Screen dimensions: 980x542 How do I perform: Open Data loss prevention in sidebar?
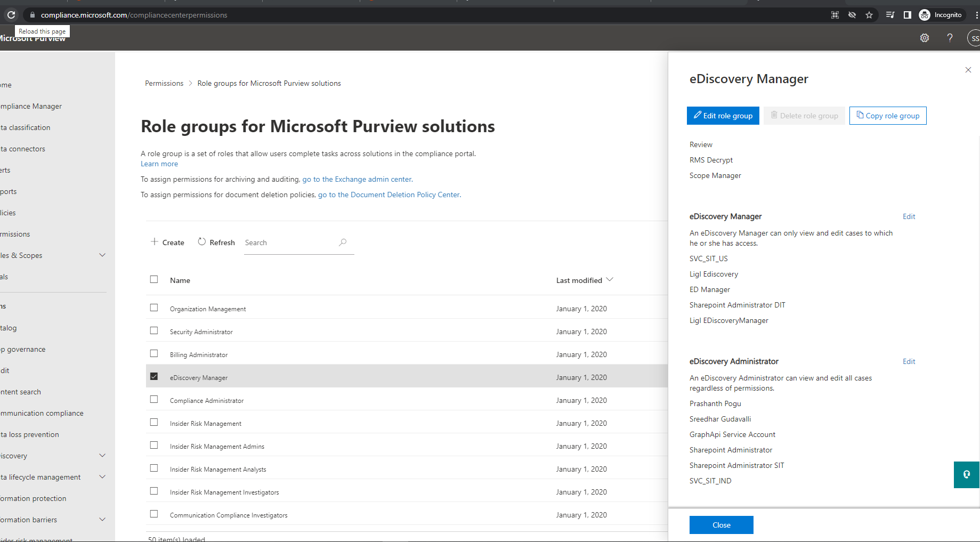(x=29, y=434)
